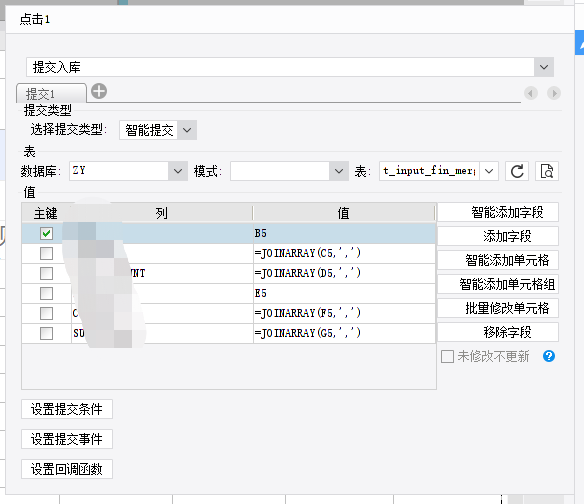
Task: Click the 智能添加单元格组 button
Action: pyautogui.click(x=498, y=284)
